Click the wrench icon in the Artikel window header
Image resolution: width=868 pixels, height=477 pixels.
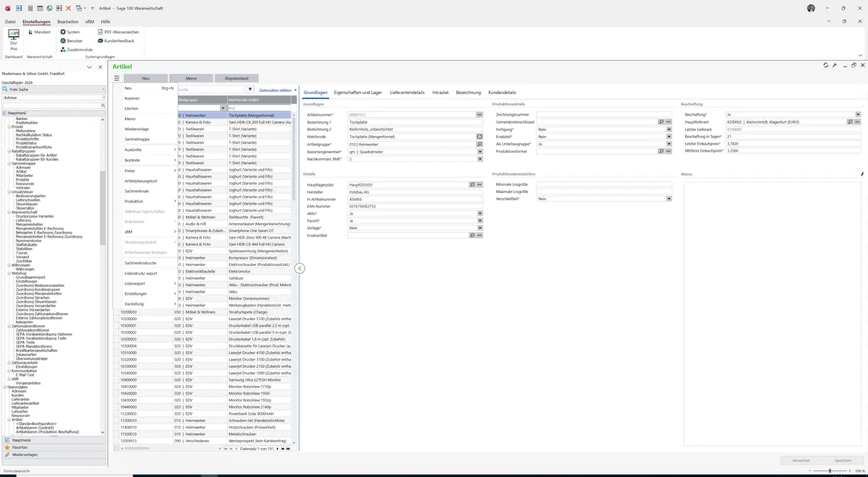[835, 66]
